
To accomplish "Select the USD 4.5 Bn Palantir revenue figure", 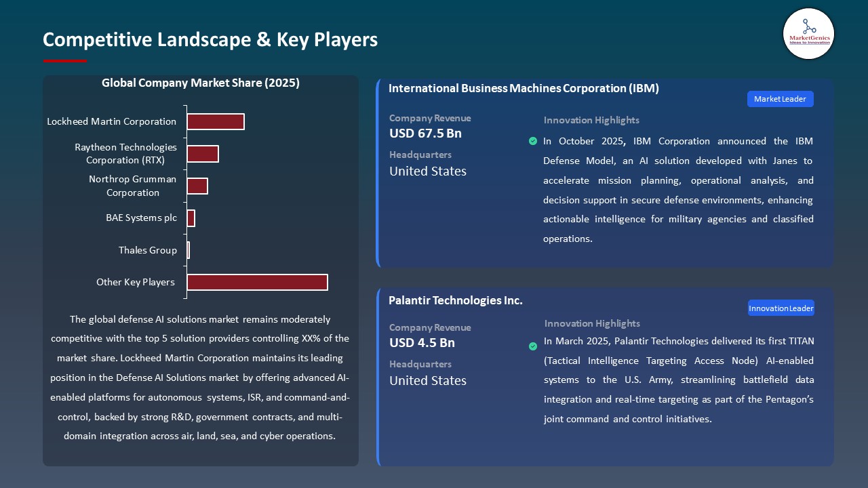I will 422,343.
